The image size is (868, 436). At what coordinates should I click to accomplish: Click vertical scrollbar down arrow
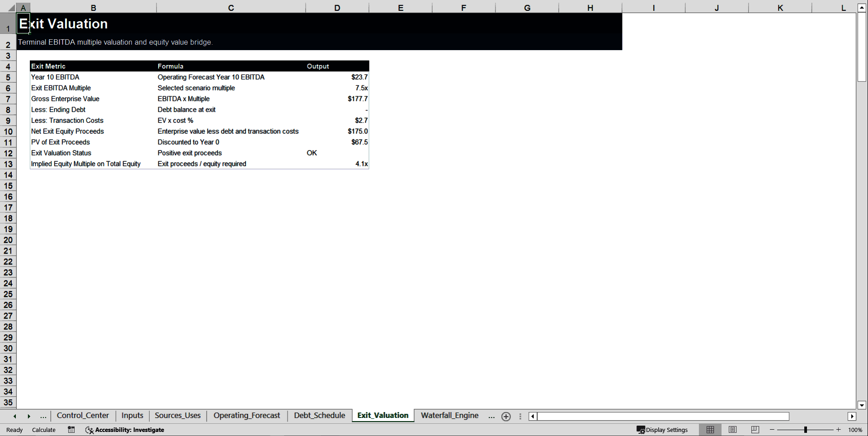pyautogui.click(x=862, y=405)
